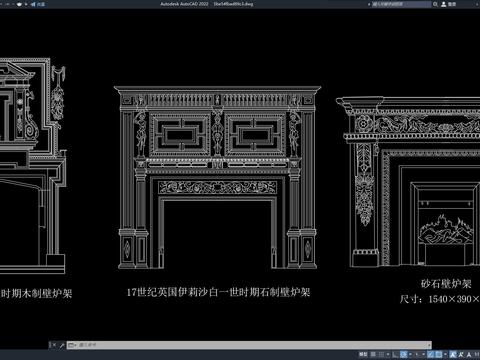Screen dimensions: 480x360
Task: Toggle drawing grid display in status bar
Action: 373,354
